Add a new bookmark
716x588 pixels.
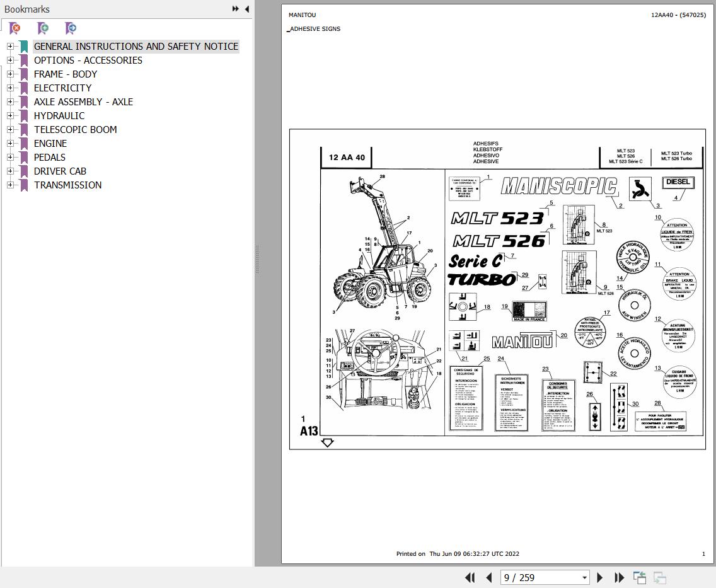click(42, 28)
